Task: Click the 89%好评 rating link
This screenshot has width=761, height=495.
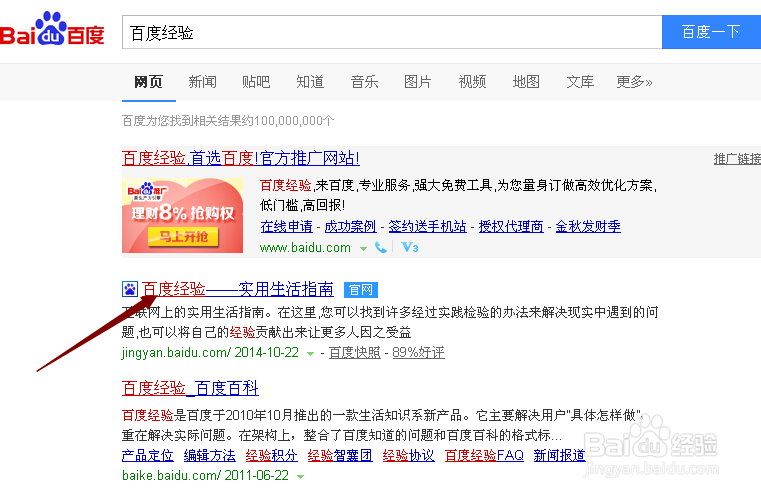Action: (x=418, y=352)
